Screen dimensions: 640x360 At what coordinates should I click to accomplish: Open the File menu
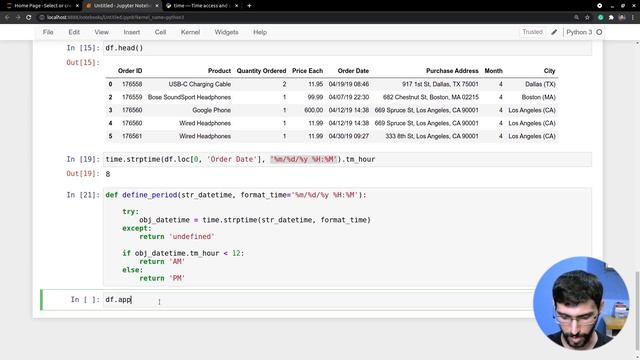coord(48,32)
